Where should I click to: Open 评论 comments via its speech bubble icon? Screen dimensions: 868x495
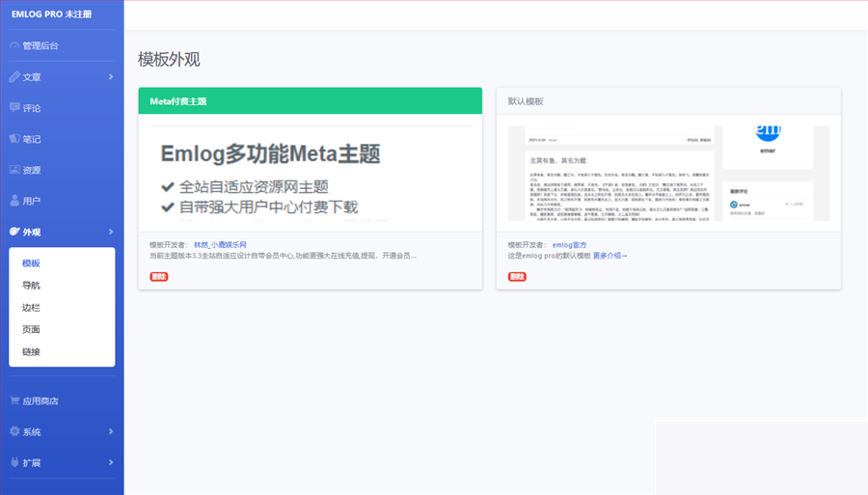[x=14, y=108]
